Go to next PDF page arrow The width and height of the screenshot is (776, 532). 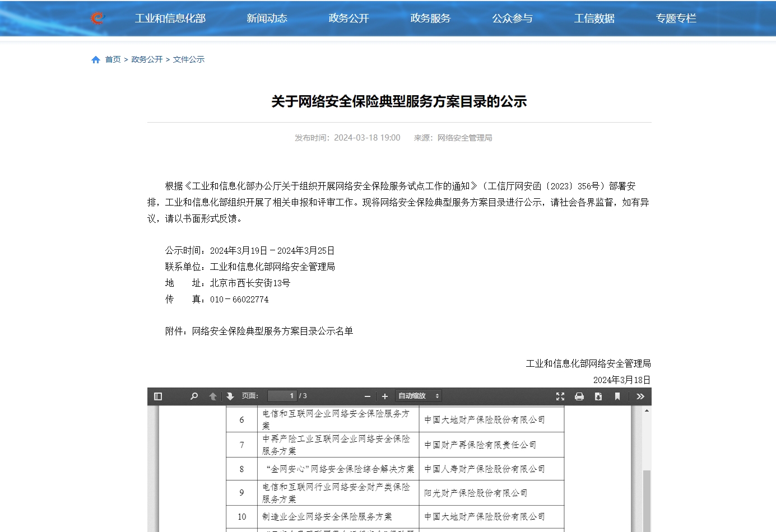[230, 396]
